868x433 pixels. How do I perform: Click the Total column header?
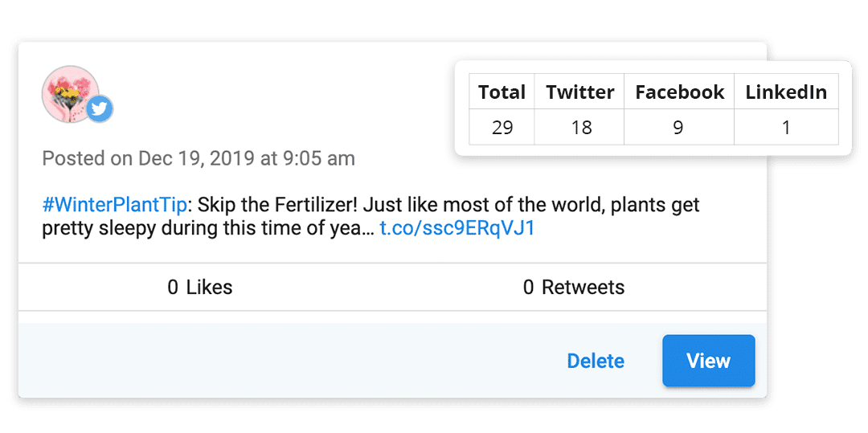pyautogui.click(x=502, y=92)
